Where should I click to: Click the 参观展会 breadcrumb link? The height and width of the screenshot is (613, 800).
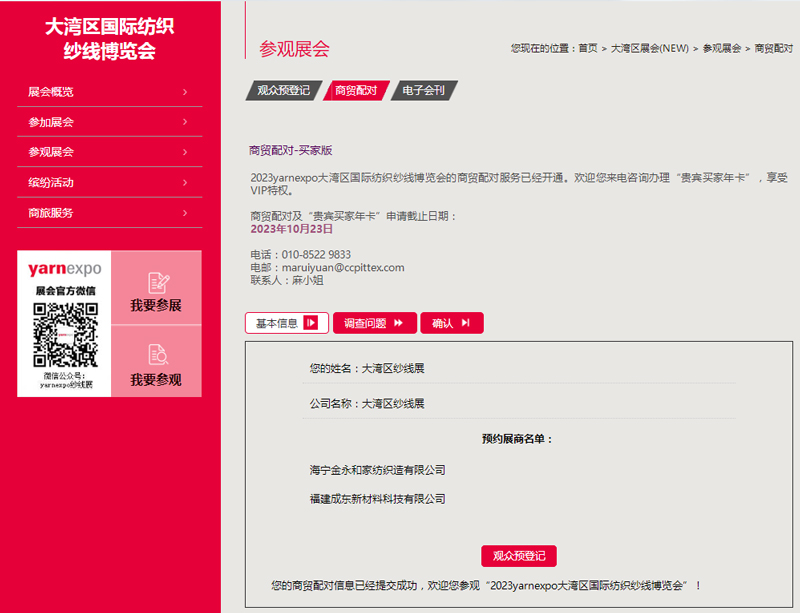click(x=722, y=48)
